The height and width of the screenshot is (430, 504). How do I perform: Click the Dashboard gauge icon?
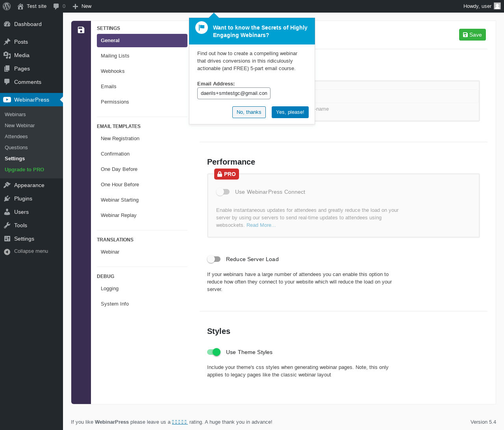[x=7, y=24]
